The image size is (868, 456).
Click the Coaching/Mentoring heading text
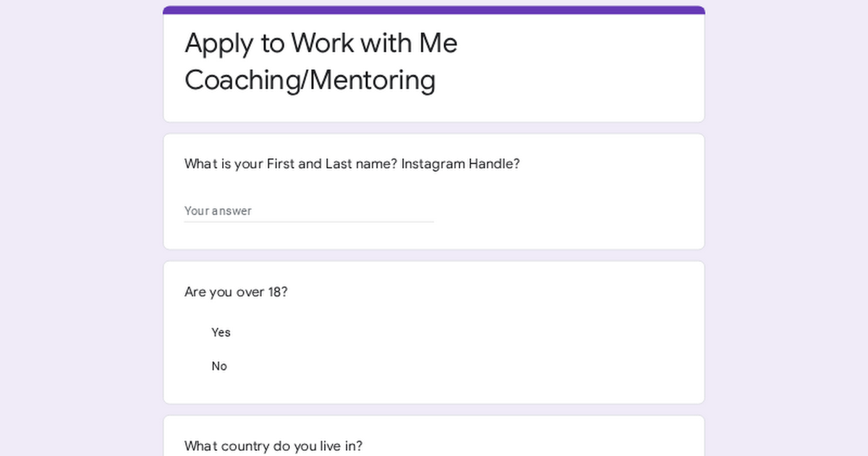(310, 80)
